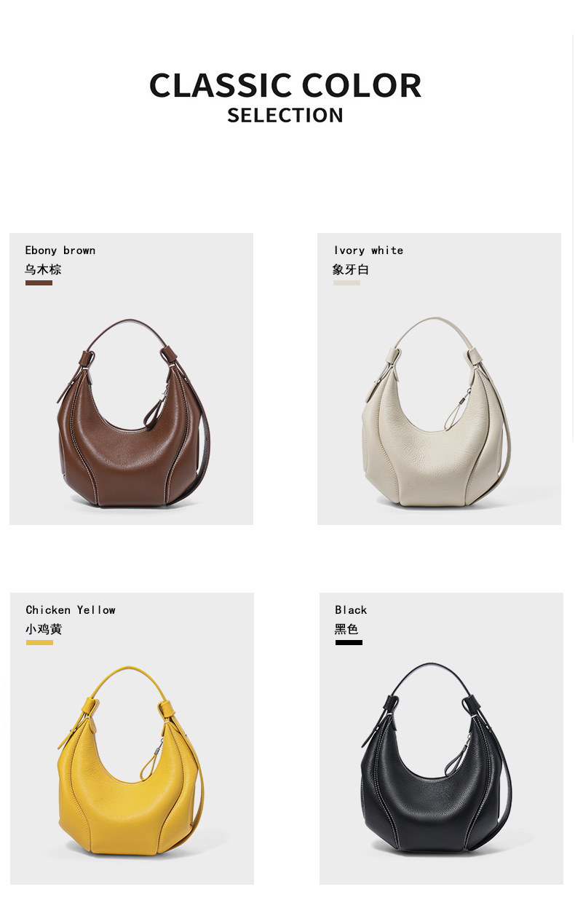Click the black color swatch bar
The image size is (575, 924).
[349, 642]
